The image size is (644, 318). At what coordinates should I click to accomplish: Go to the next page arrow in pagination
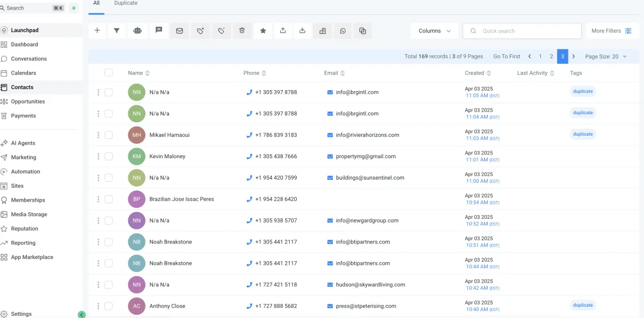[574, 56]
